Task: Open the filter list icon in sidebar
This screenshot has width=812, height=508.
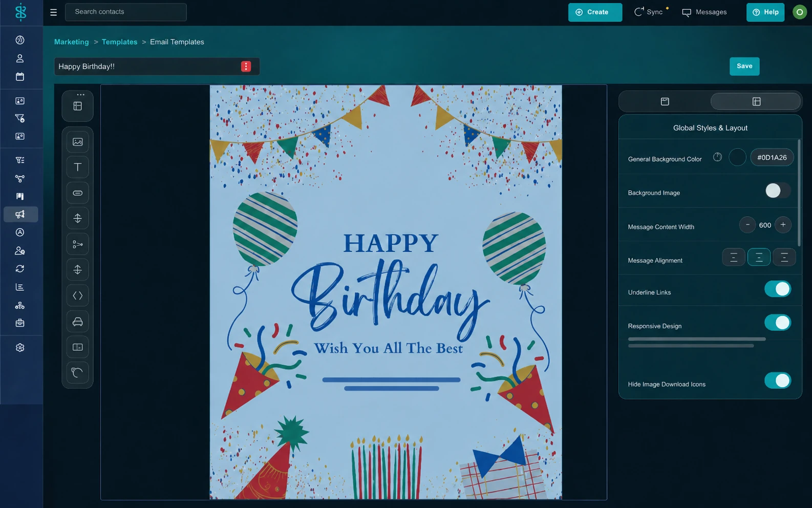Action: 20,160
